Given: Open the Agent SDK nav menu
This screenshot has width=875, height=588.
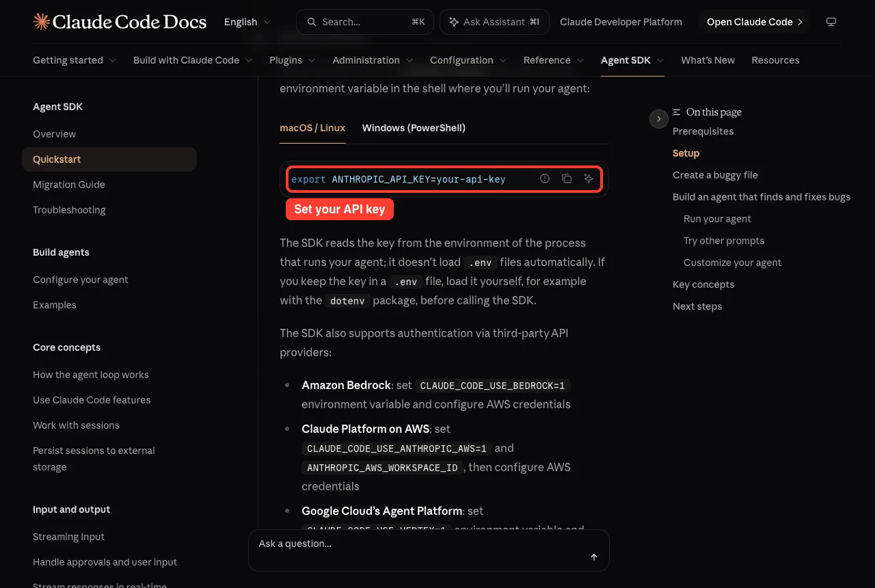Looking at the screenshot, I should click(632, 60).
